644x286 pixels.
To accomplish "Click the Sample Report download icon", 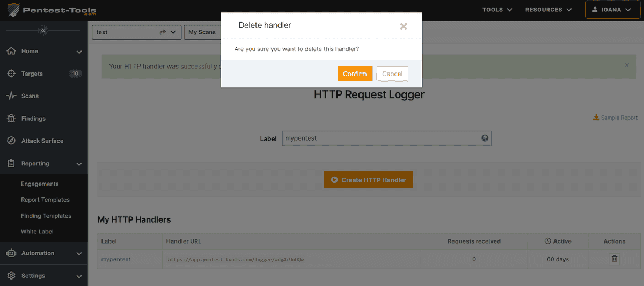I will point(596,118).
